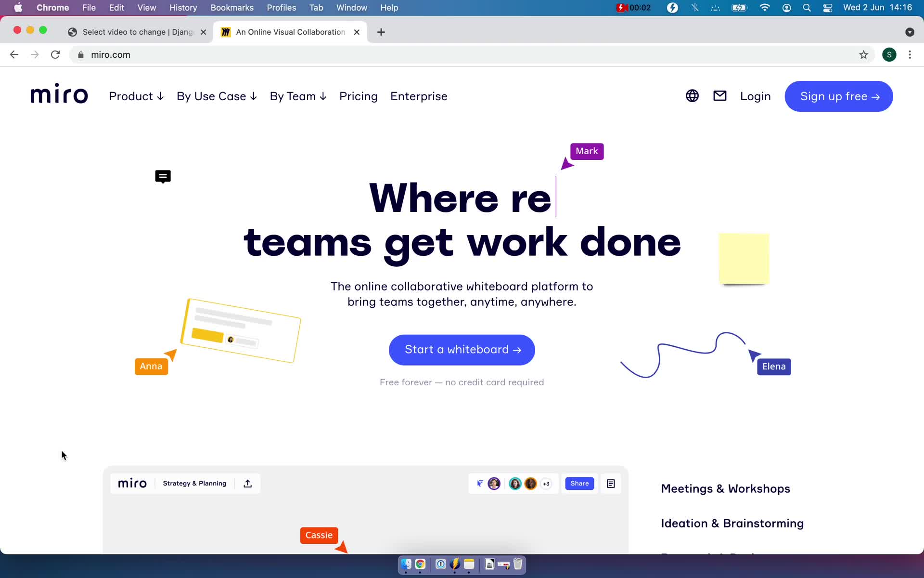Open 1Password from the Dock

(440, 564)
